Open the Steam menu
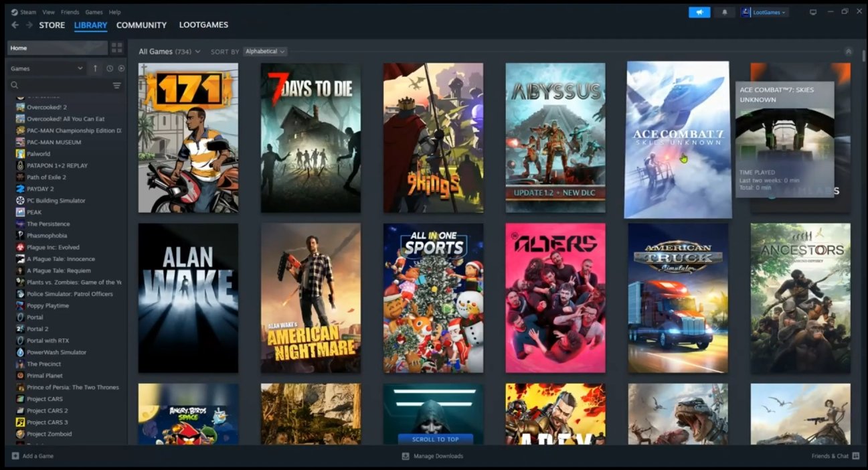This screenshot has height=470, width=868. pyautogui.click(x=28, y=12)
